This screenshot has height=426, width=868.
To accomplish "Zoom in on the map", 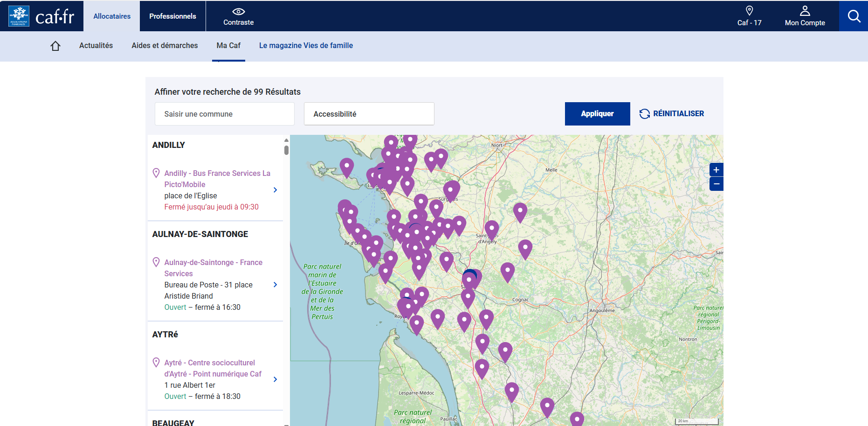I will [x=716, y=170].
